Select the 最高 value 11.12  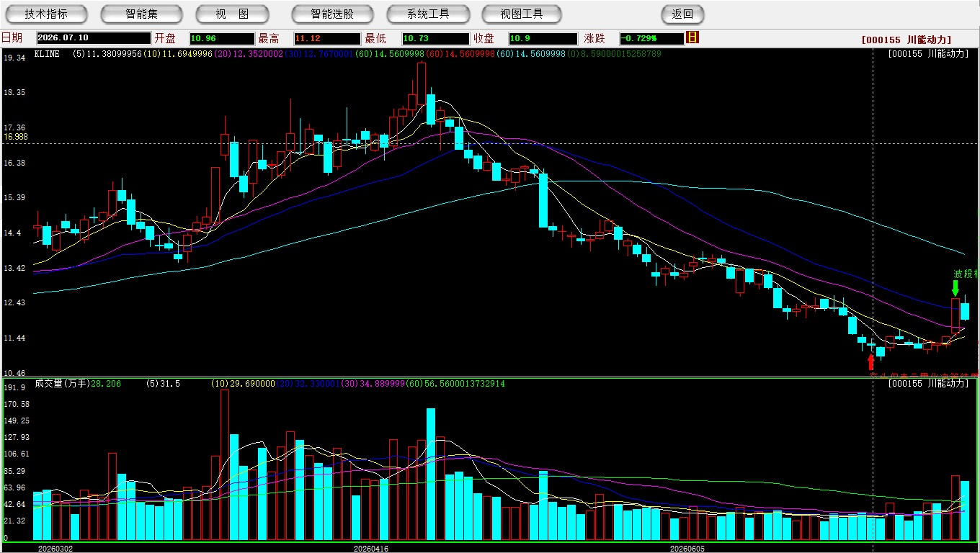coord(327,38)
